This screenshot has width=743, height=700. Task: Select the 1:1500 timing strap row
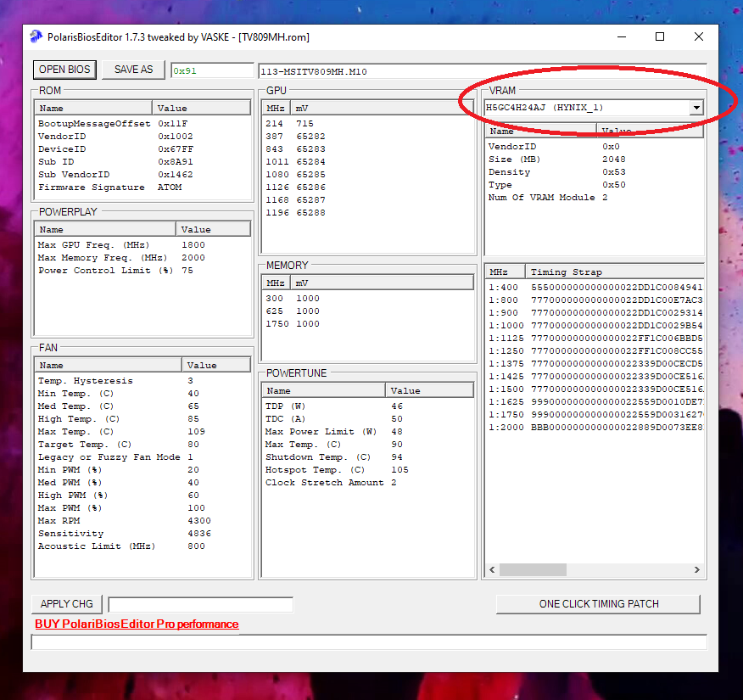point(595,389)
